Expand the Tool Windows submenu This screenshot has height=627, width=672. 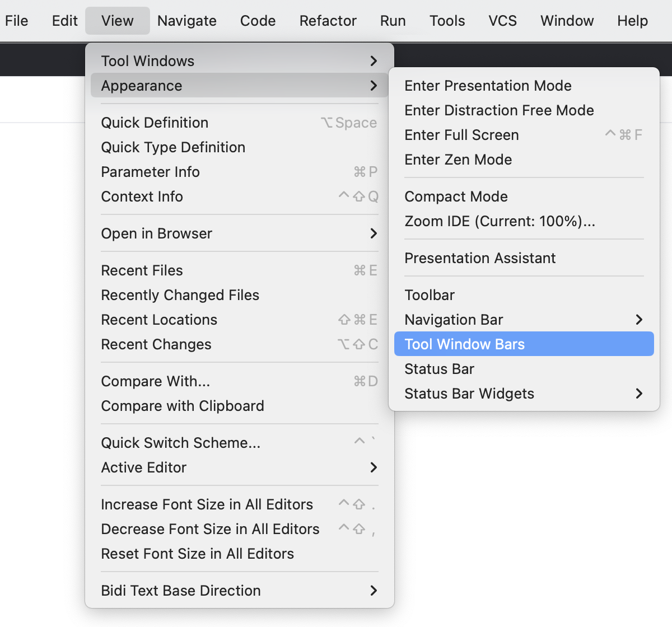239,61
